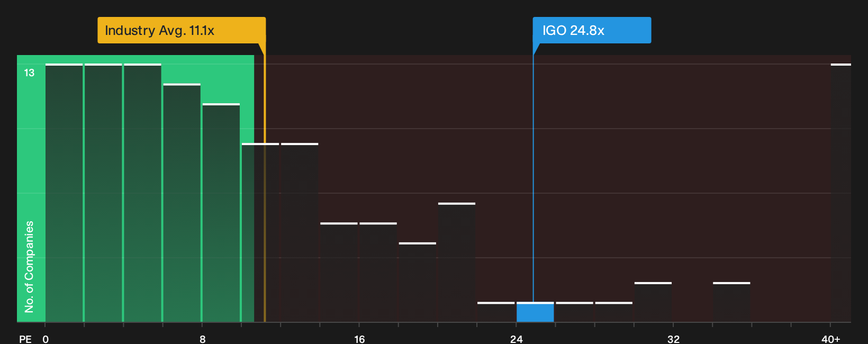Click the y-axis value 13
868x344 pixels.
[x=29, y=73]
